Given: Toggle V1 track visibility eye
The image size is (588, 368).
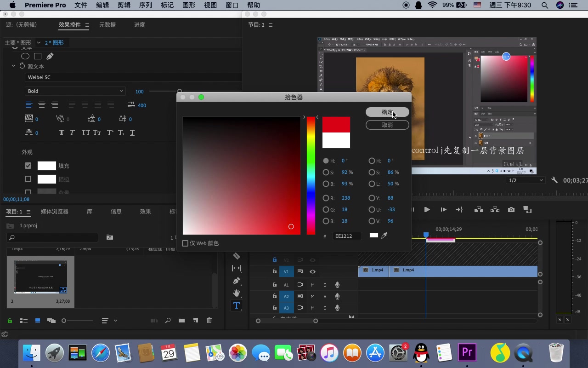Looking at the screenshot, I should click(x=312, y=272).
